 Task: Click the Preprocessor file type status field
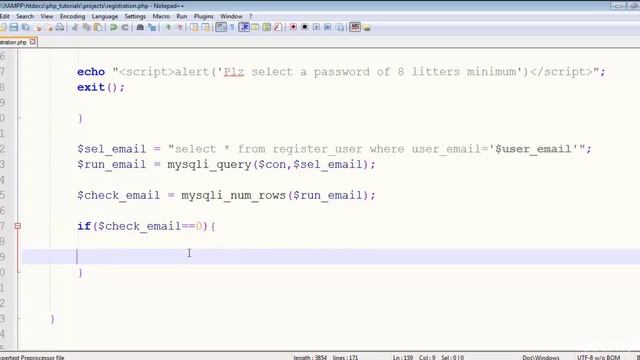(x=32, y=358)
